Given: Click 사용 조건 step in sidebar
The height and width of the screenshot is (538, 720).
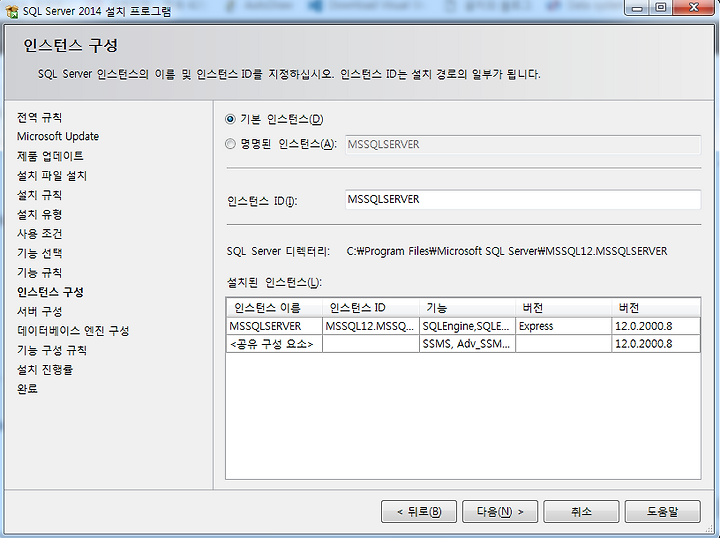Looking at the screenshot, I should pos(39,234).
